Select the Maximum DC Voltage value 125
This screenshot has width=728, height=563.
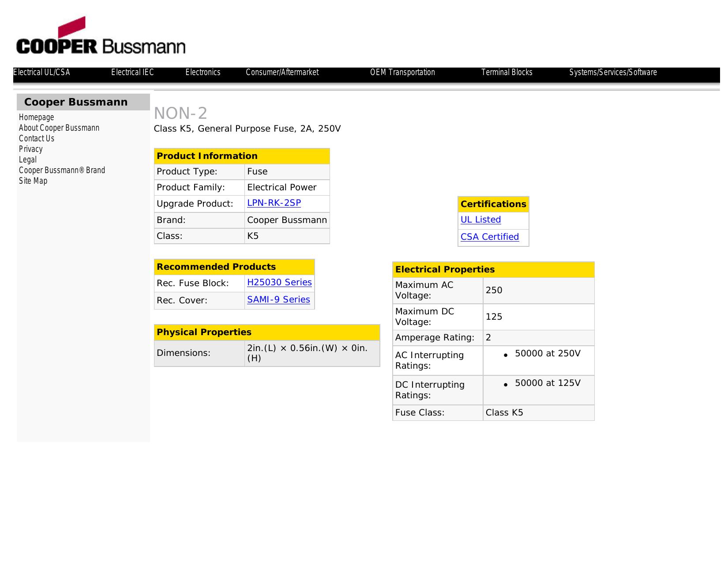494,317
